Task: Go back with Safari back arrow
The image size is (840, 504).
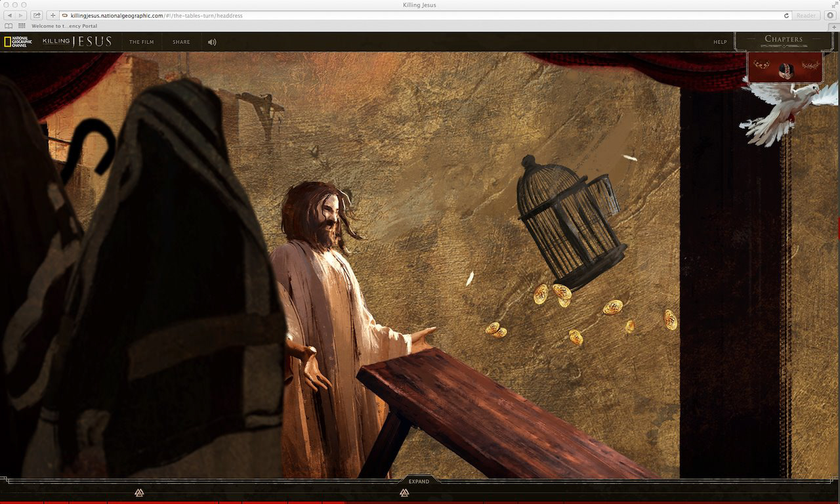Action: tap(10, 15)
